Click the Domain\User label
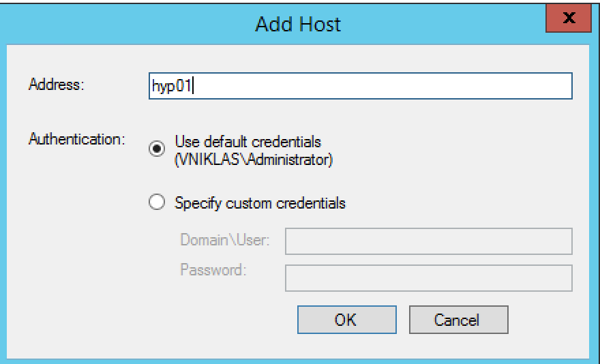This screenshot has height=364, width=600. [x=225, y=240]
